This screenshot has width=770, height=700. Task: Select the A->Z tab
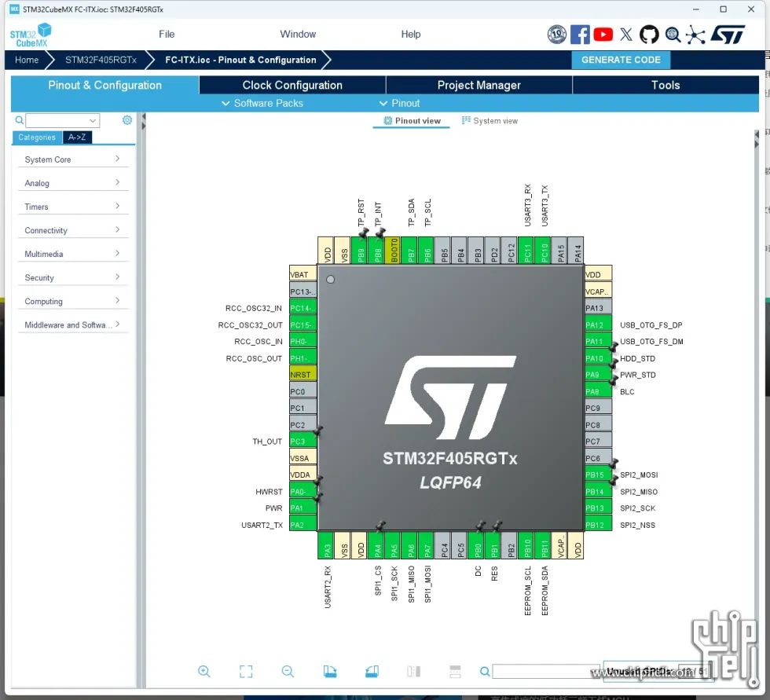click(x=77, y=137)
